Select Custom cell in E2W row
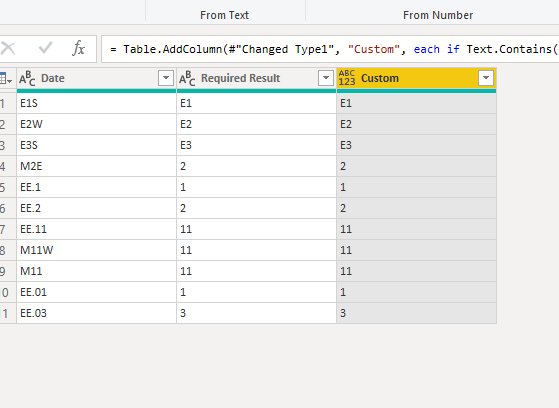This screenshot has width=559, height=408. tap(416, 124)
